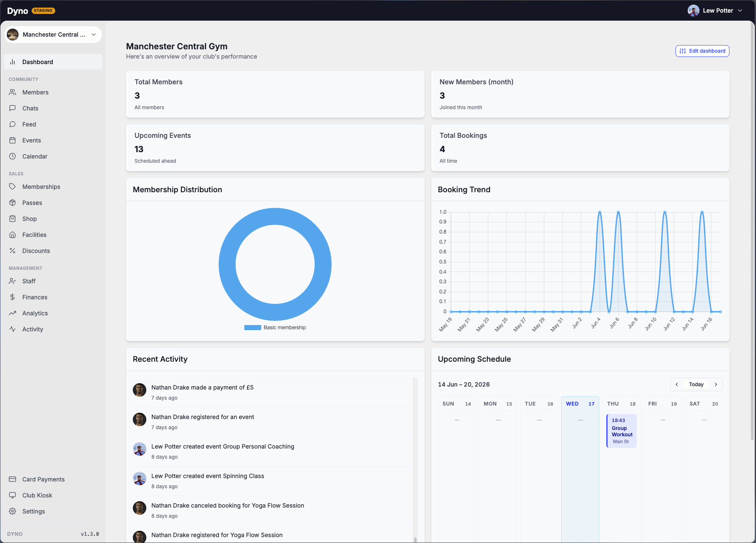Image resolution: width=756 pixels, height=543 pixels.
Task: Click the Upcoming Events card
Action: click(275, 148)
